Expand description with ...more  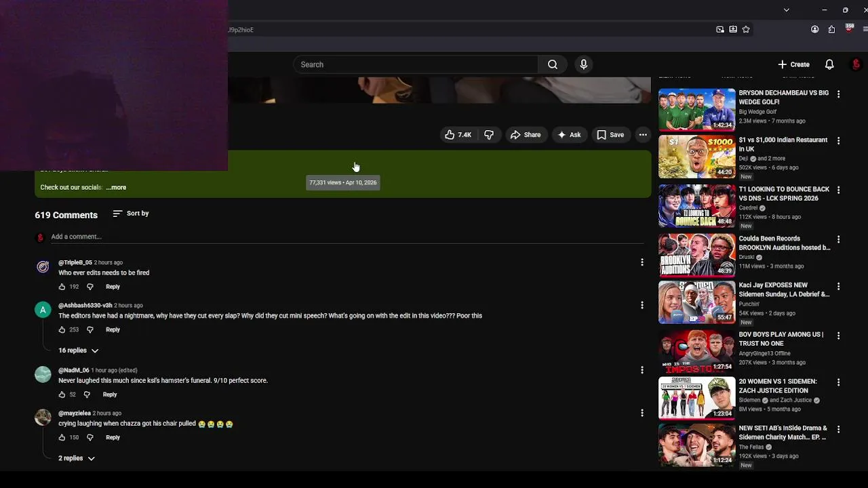coord(116,187)
